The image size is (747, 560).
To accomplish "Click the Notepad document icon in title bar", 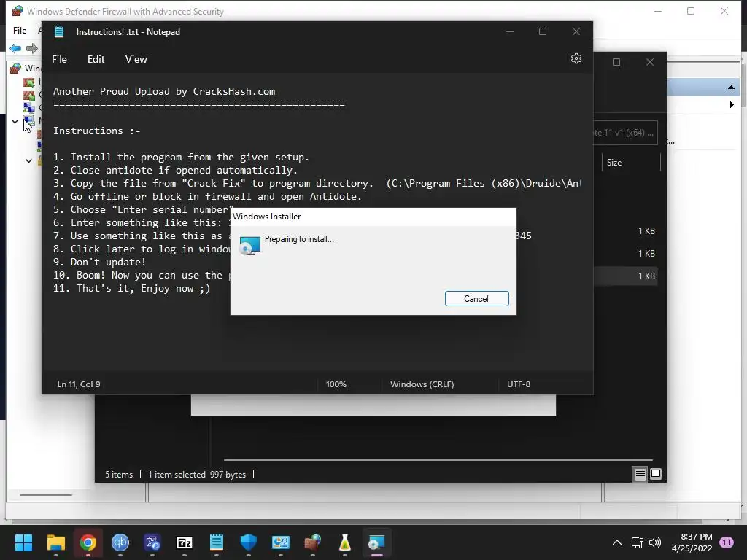I will 59,32.
